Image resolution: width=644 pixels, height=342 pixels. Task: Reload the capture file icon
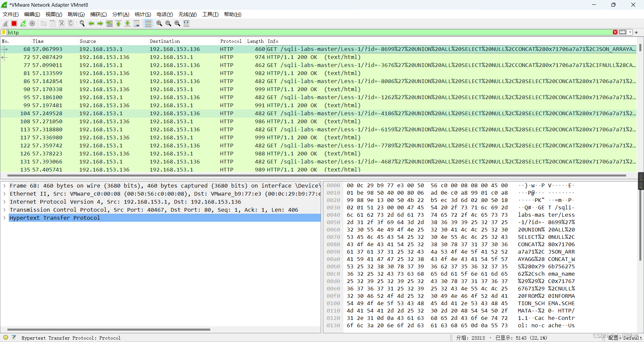pyautogui.click(x=71, y=23)
